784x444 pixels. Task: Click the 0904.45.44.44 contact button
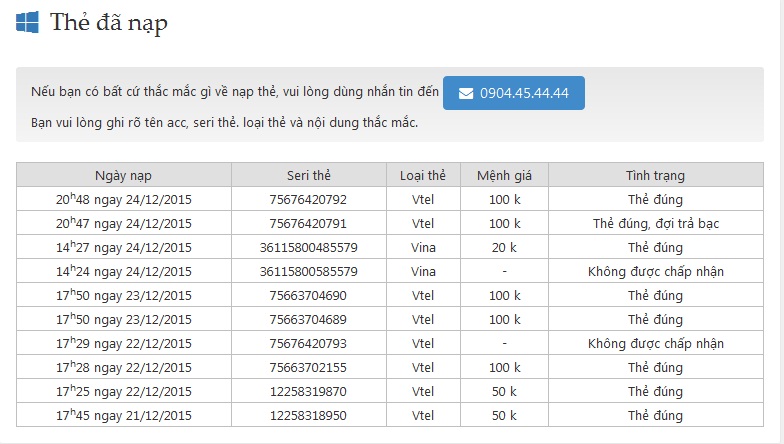coord(513,93)
